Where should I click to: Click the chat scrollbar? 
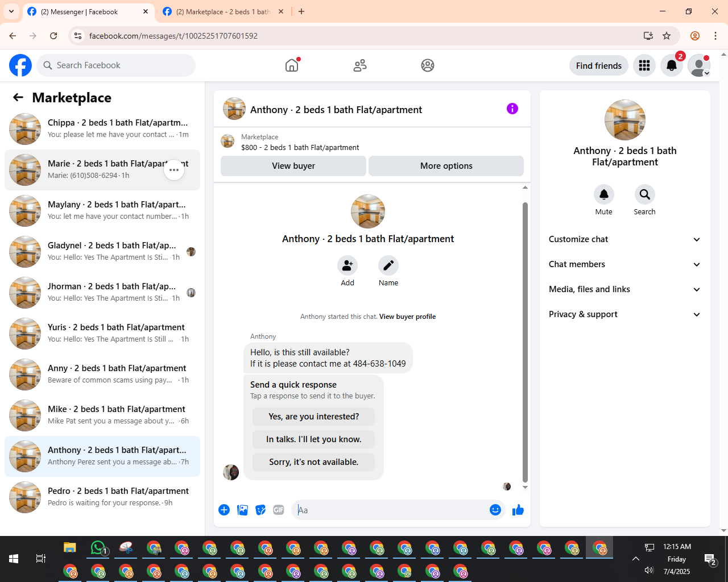point(525,341)
